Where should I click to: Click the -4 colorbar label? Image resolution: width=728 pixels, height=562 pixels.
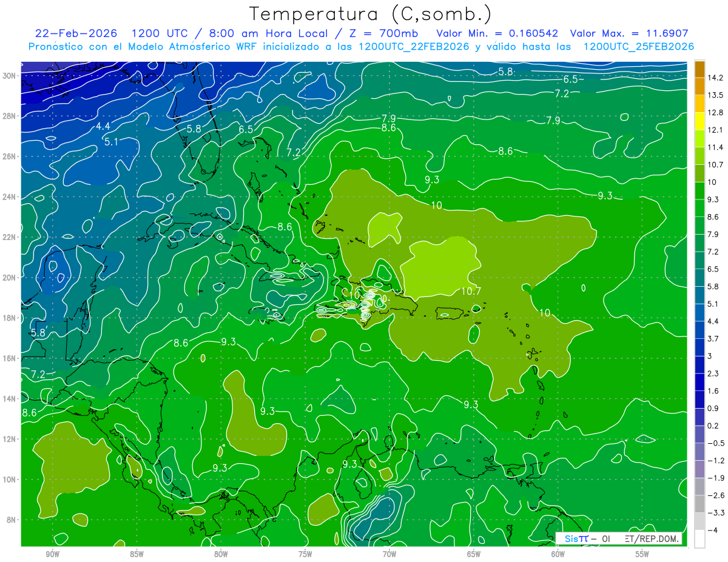click(712, 530)
